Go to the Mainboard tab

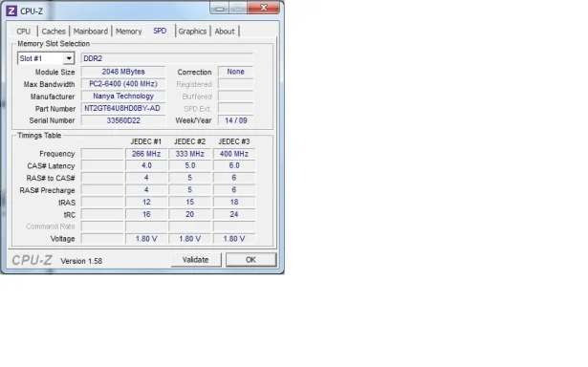point(91,32)
